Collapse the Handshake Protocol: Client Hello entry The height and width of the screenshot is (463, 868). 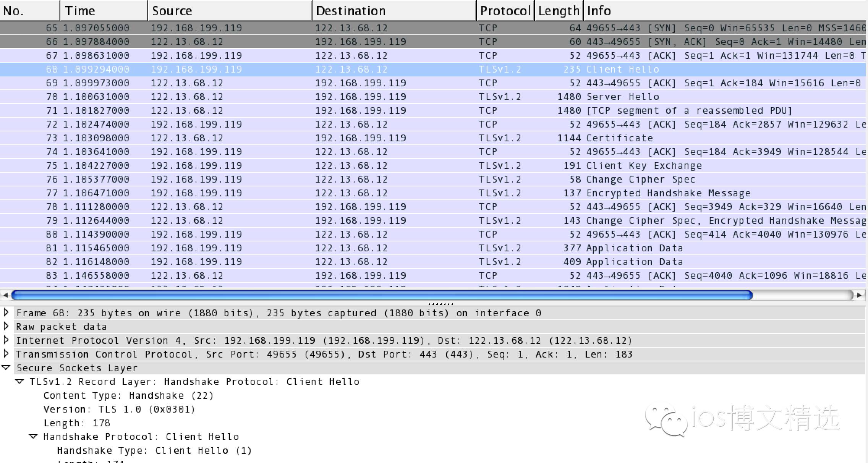point(33,437)
